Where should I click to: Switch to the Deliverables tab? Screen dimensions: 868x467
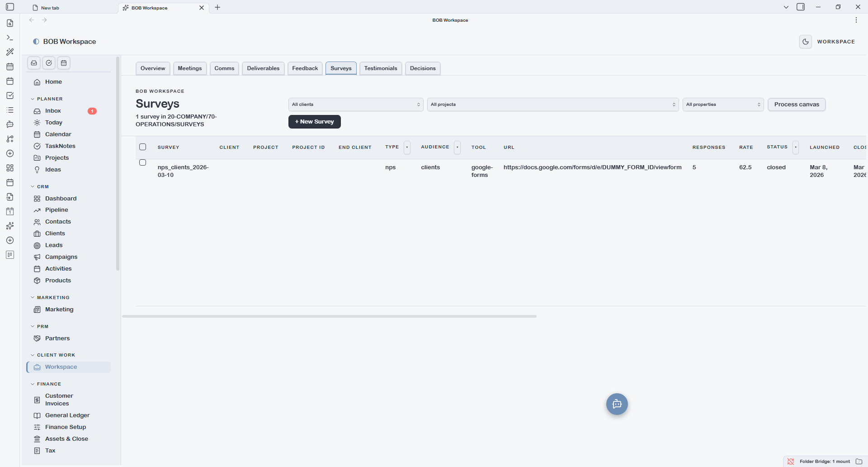263,68
